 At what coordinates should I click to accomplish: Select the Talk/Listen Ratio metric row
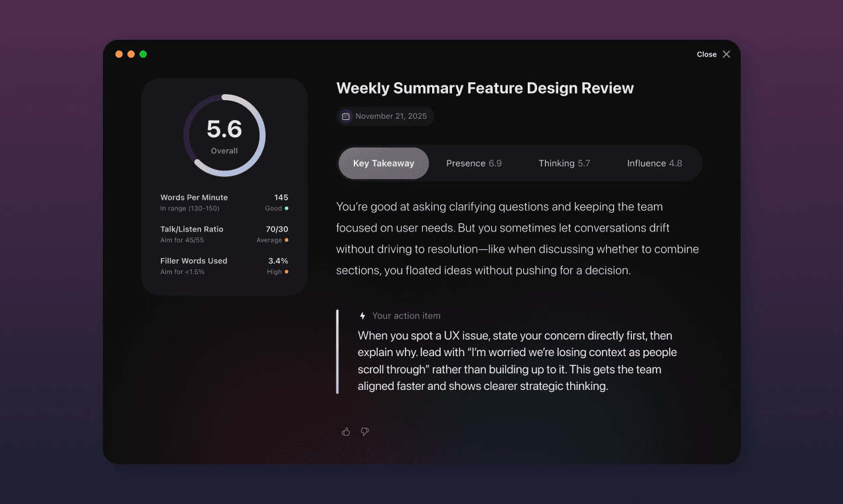point(224,234)
